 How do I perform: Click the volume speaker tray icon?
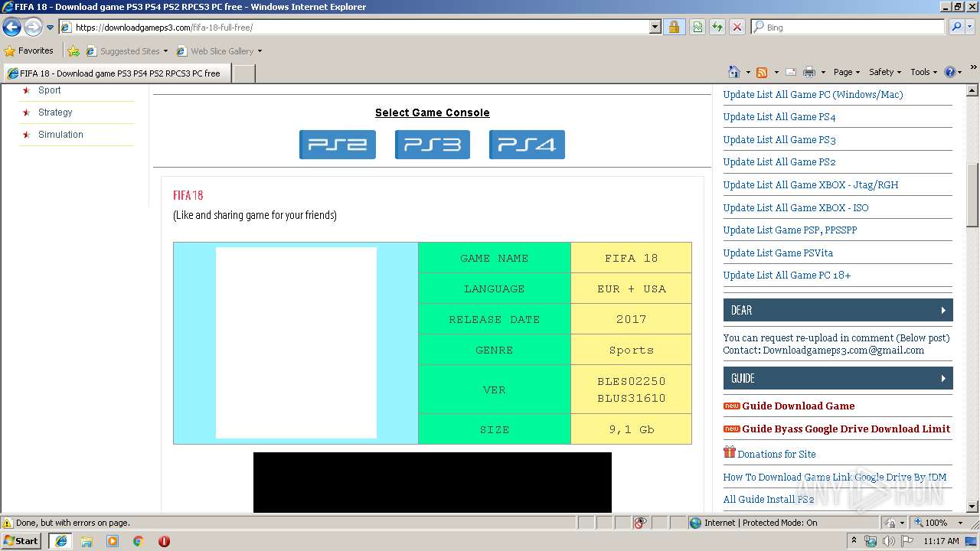click(888, 541)
